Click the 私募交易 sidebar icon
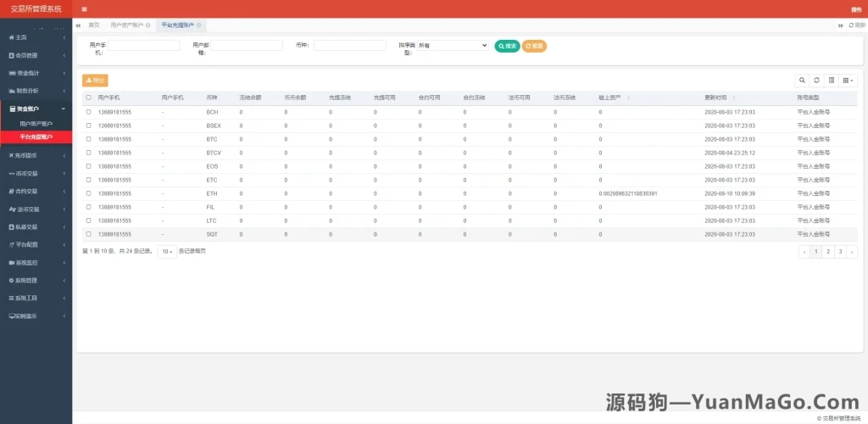The image size is (868, 424). [x=12, y=227]
